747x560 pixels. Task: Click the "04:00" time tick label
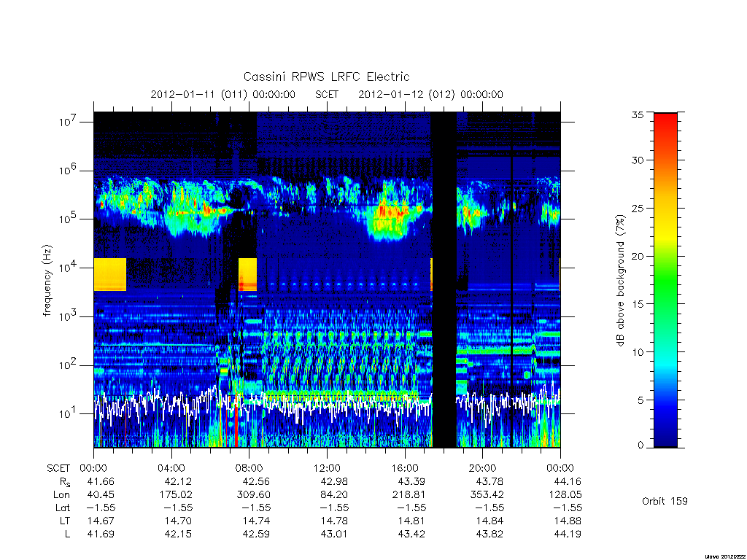[171, 468]
